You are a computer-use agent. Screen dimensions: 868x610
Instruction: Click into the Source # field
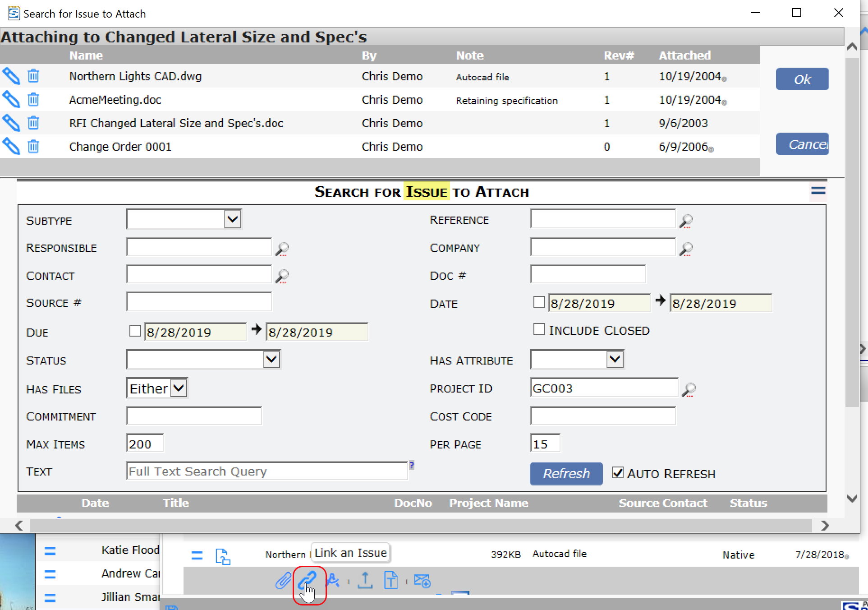(199, 302)
